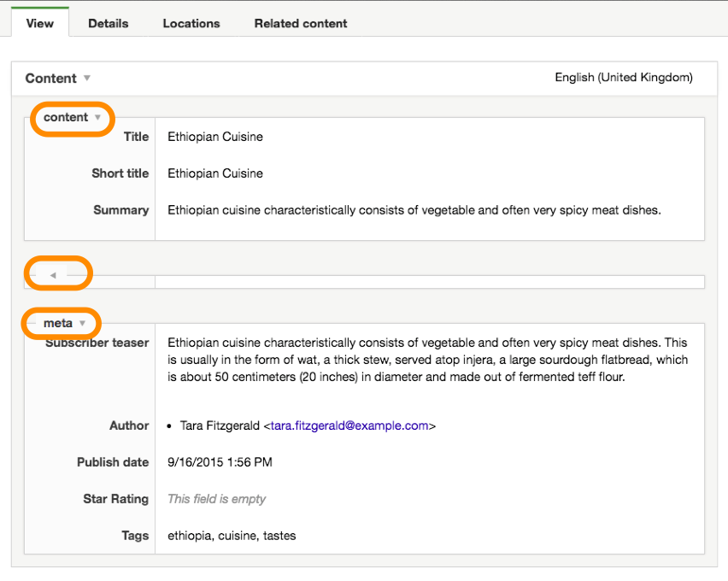Click the Subscriber teaser paragraph
The height and width of the screenshot is (581, 728).
[427, 360]
